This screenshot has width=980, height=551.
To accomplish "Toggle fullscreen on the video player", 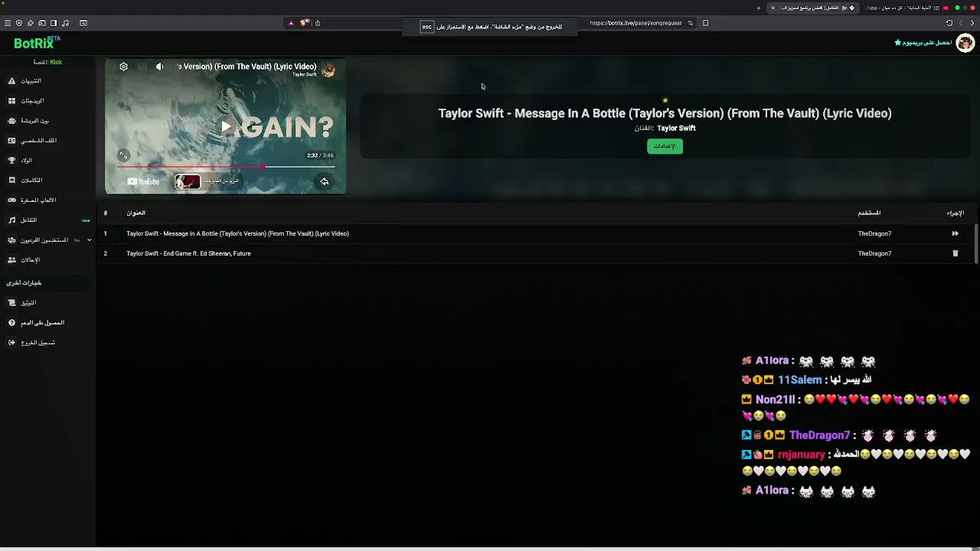I will [x=123, y=155].
